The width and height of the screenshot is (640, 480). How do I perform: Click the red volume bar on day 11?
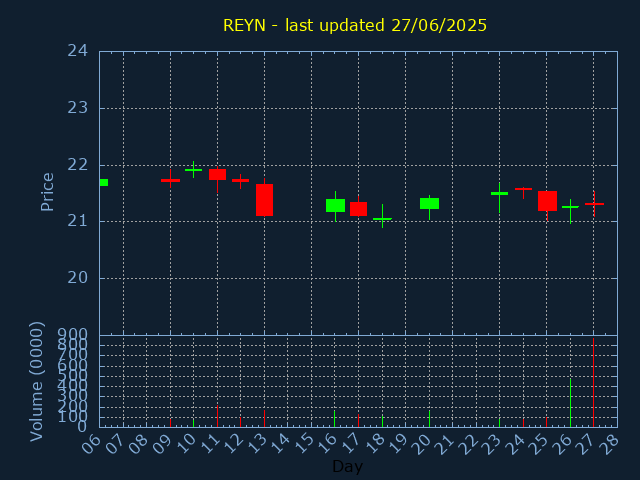pos(218,416)
